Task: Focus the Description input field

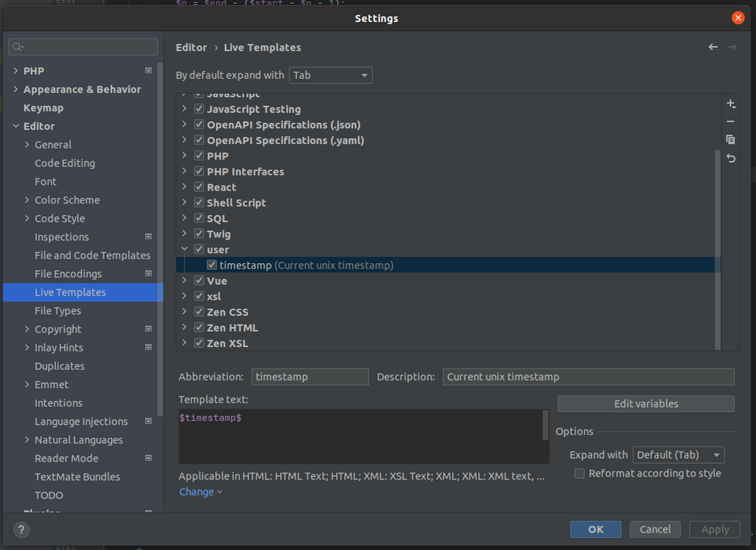Action: click(588, 377)
